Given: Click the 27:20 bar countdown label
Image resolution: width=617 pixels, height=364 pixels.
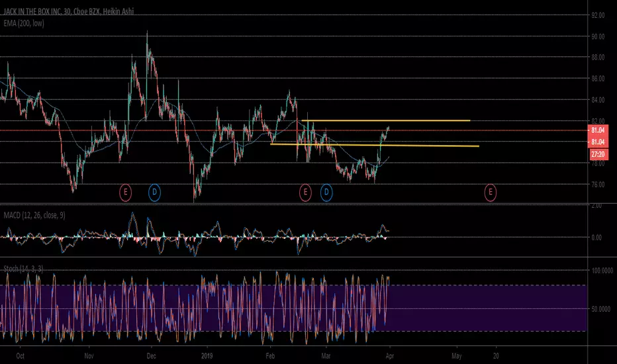Looking at the screenshot, I should [x=598, y=154].
